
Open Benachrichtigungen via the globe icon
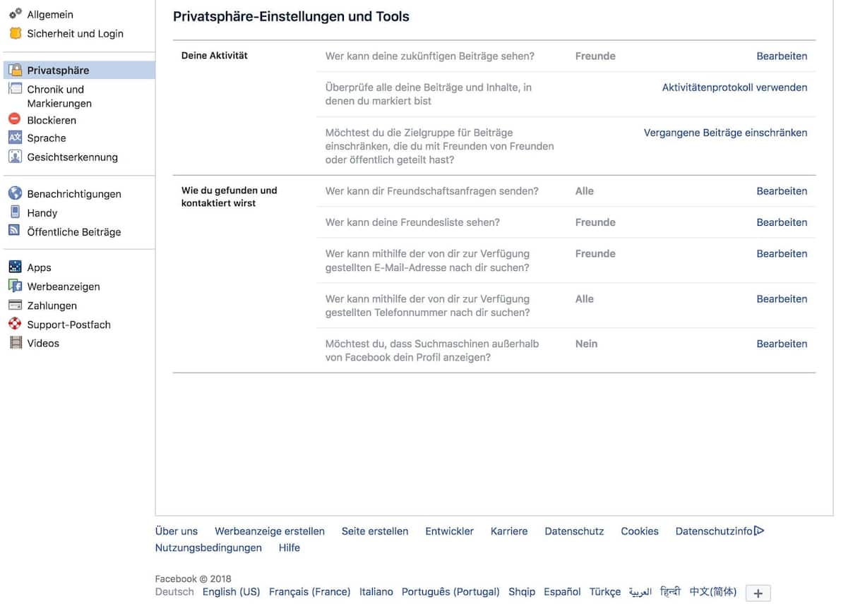(14, 193)
